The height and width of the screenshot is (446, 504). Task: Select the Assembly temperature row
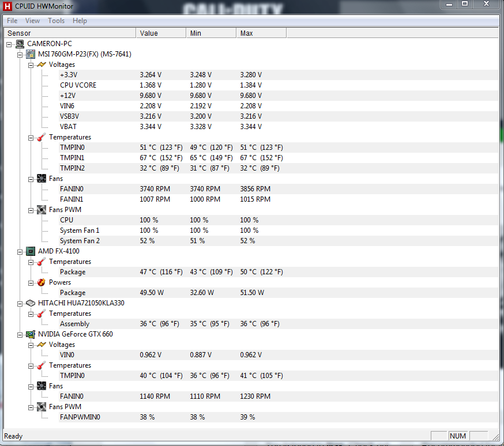point(279,324)
